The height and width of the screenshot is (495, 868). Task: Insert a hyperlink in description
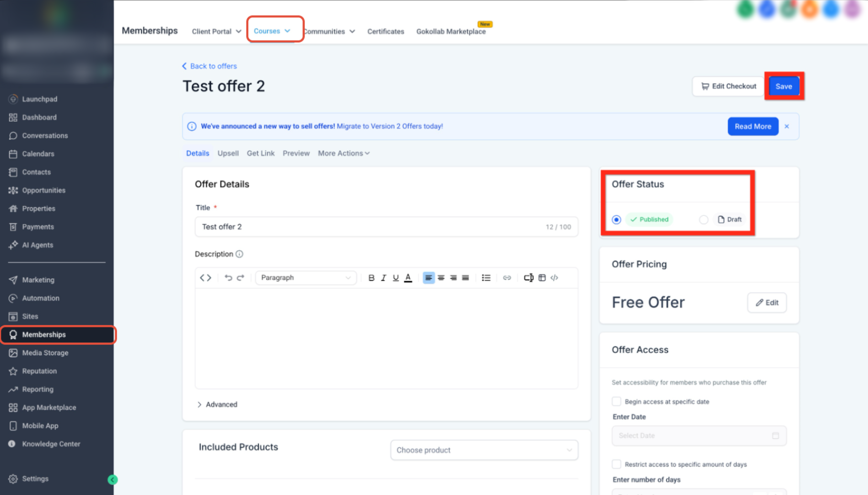[x=507, y=278]
